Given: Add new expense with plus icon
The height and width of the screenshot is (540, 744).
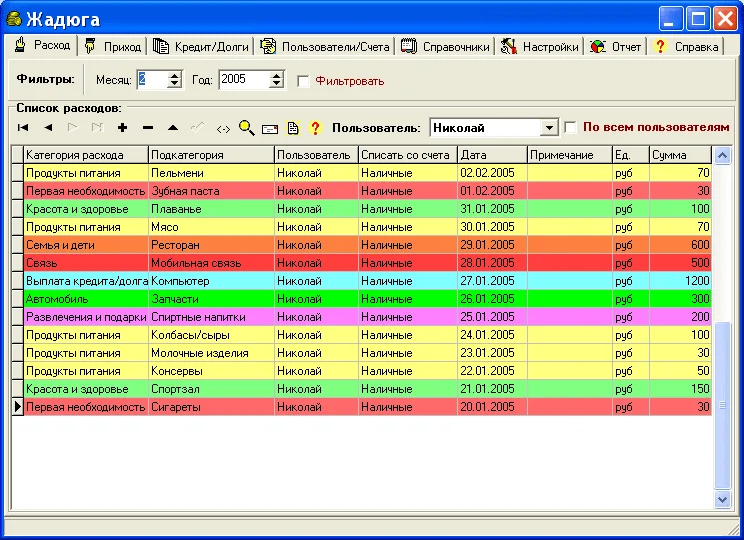Looking at the screenshot, I should pyautogui.click(x=122, y=128).
